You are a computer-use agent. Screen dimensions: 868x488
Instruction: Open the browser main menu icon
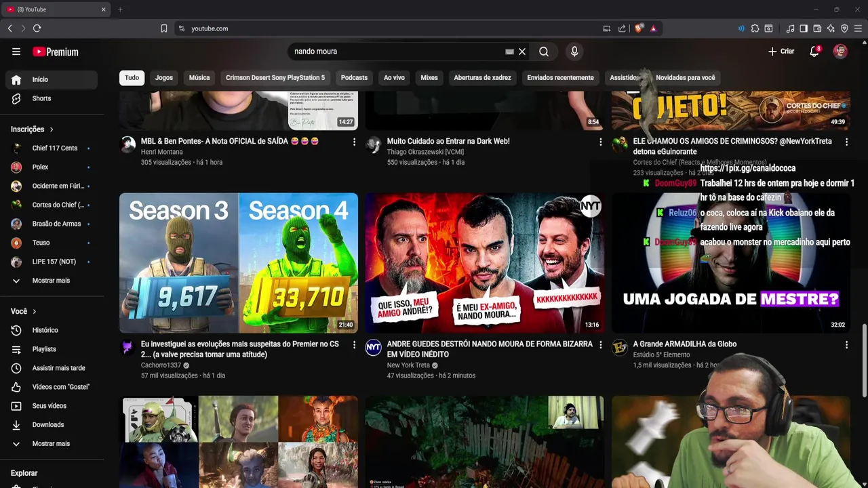(858, 28)
